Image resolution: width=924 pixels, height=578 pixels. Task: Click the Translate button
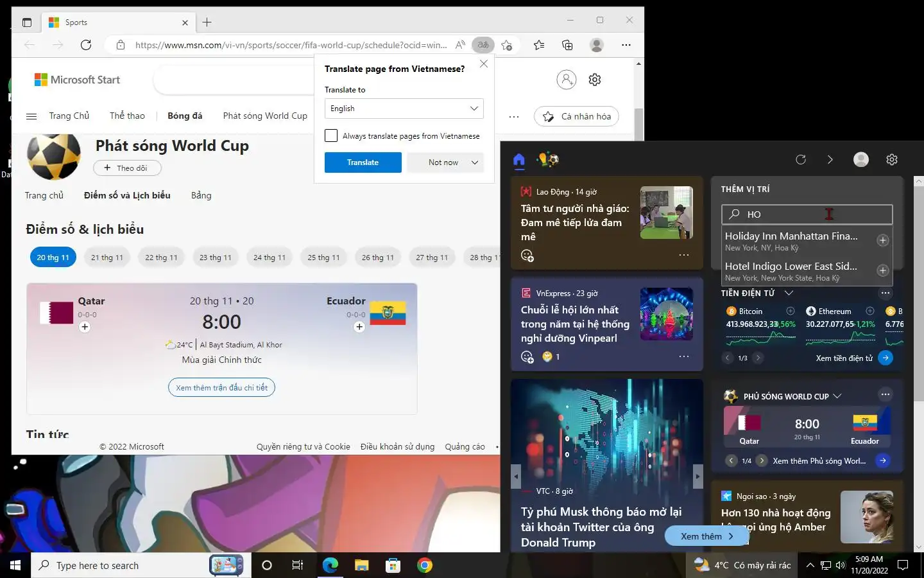coord(363,162)
